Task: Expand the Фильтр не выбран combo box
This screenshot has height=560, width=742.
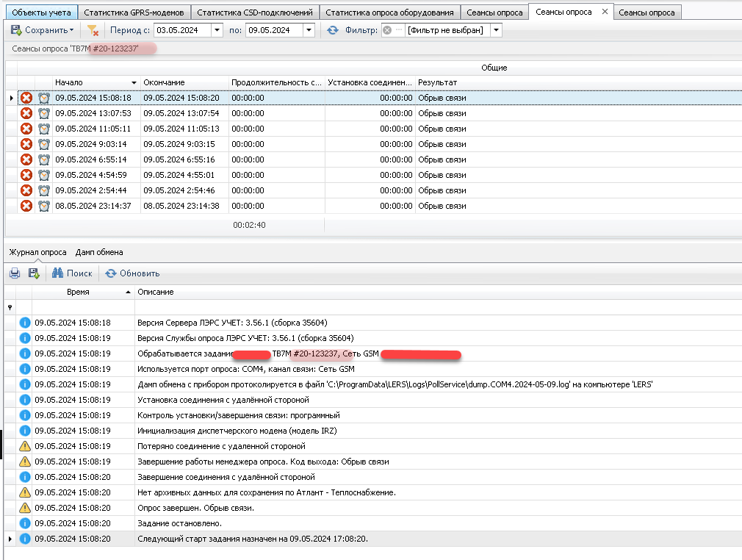Action: [x=496, y=30]
